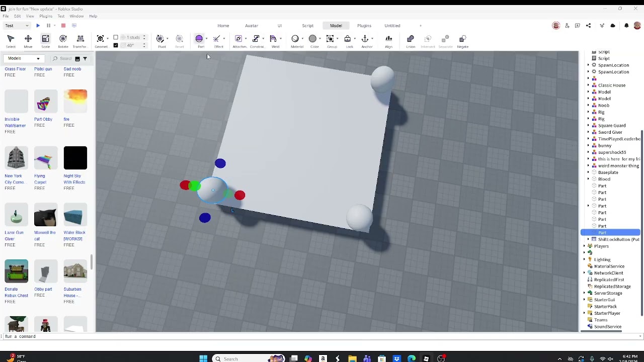Viewport: 644px width, 362px height.
Task: Expand the Baseplate item
Action: (588, 172)
